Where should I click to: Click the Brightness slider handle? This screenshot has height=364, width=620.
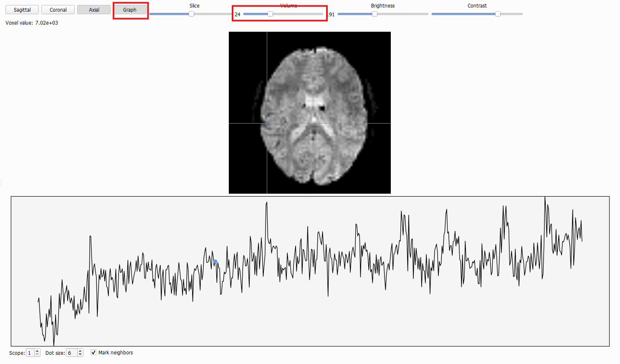click(375, 14)
